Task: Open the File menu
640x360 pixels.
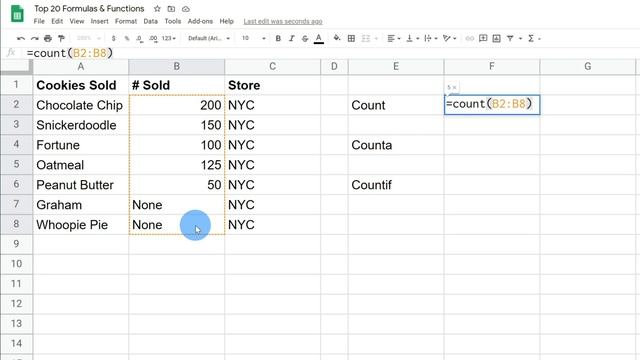Action: click(39, 21)
